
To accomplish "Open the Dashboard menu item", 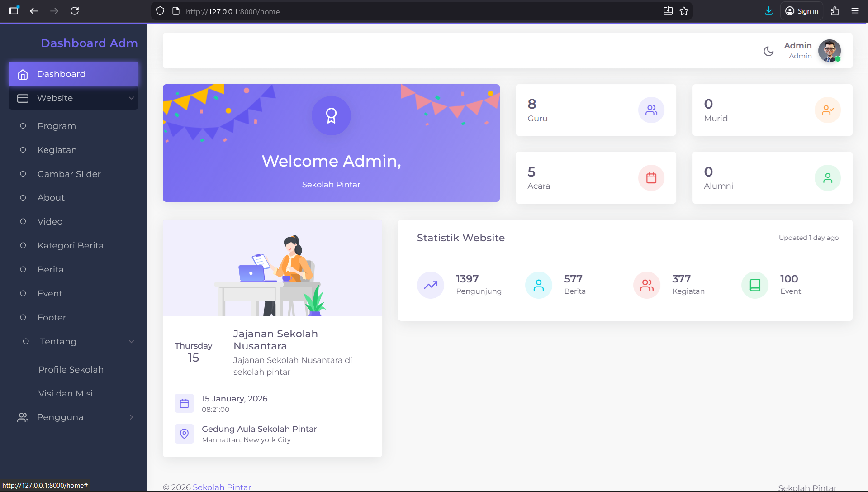I will [x=73, y=74].
